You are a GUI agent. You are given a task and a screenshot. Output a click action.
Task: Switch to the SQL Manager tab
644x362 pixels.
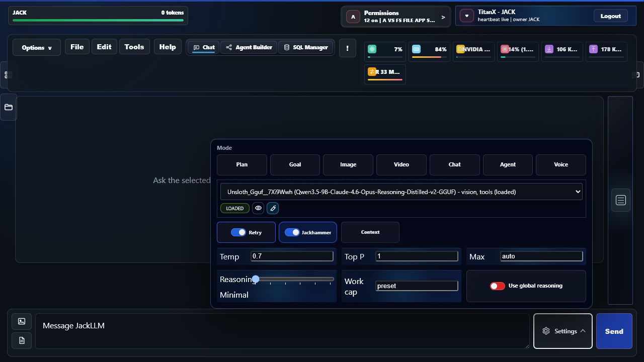(305, 47)
